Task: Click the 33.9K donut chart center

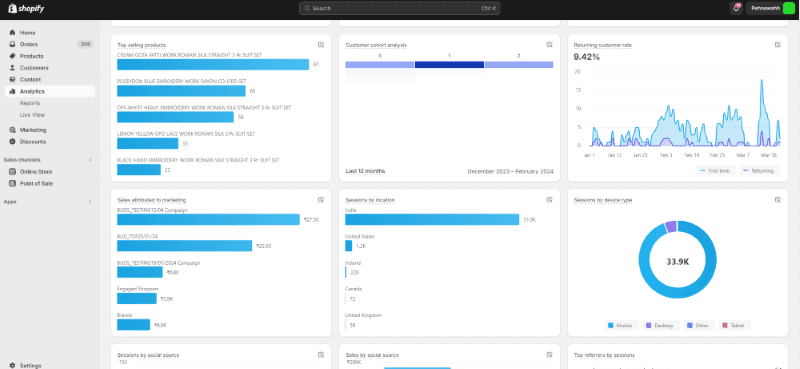Action: tap(678, 262)
